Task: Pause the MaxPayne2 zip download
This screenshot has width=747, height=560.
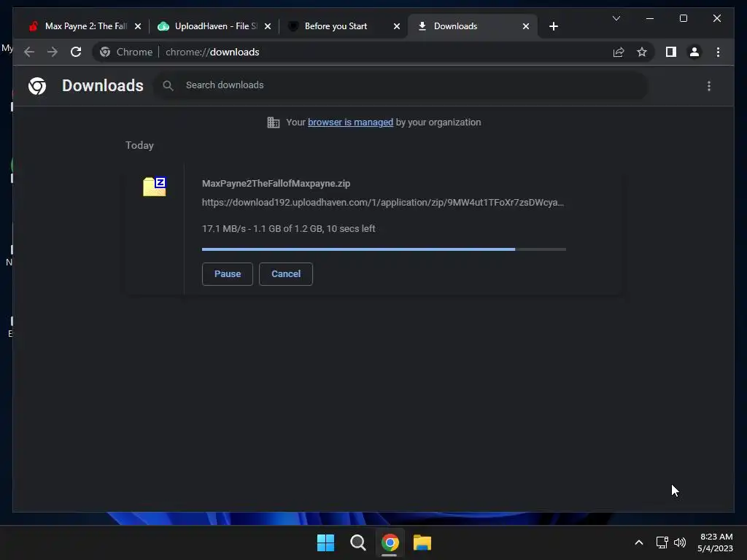Action: pos(228,274)
